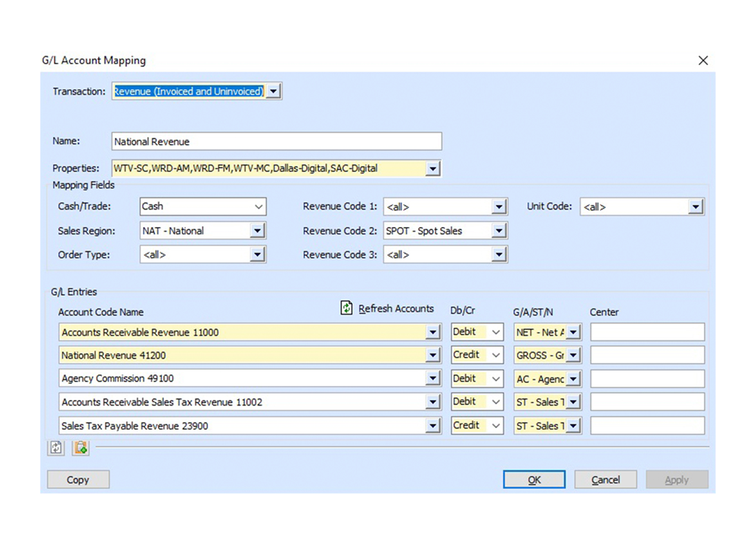Expand the Properties dropdown list
The width and height of the screenshot is (756, 544).
432,169
